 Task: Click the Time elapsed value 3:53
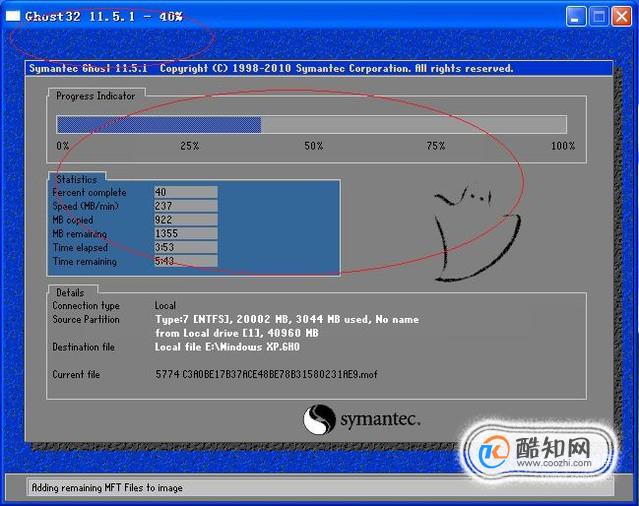click(185, 247)
